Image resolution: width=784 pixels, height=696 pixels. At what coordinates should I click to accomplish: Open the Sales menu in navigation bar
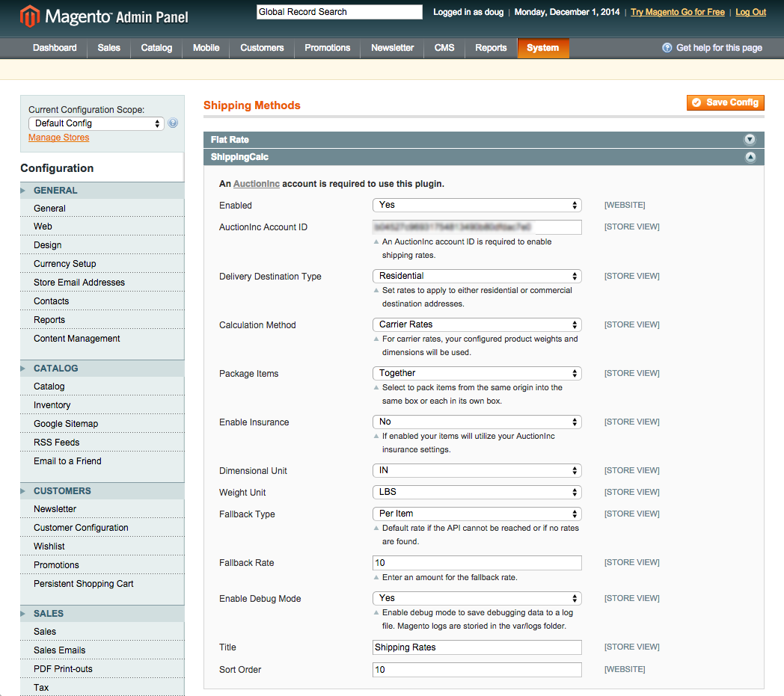point(108,48)
